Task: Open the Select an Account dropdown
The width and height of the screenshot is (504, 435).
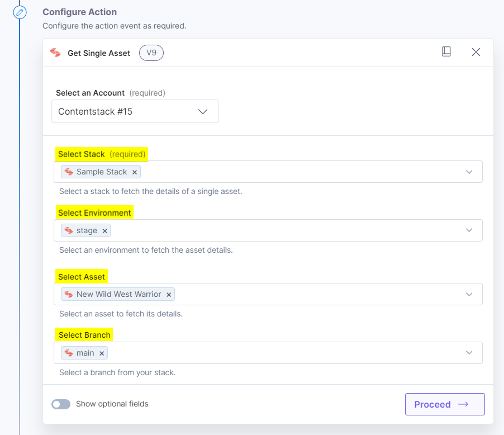Action: tap(135, 111)
